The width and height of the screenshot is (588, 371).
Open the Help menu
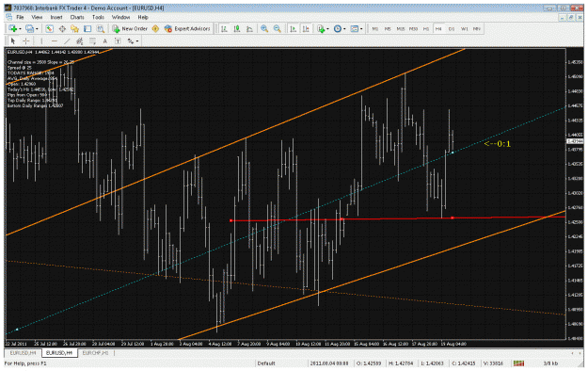pyautogui.click(x=143, y=17)
